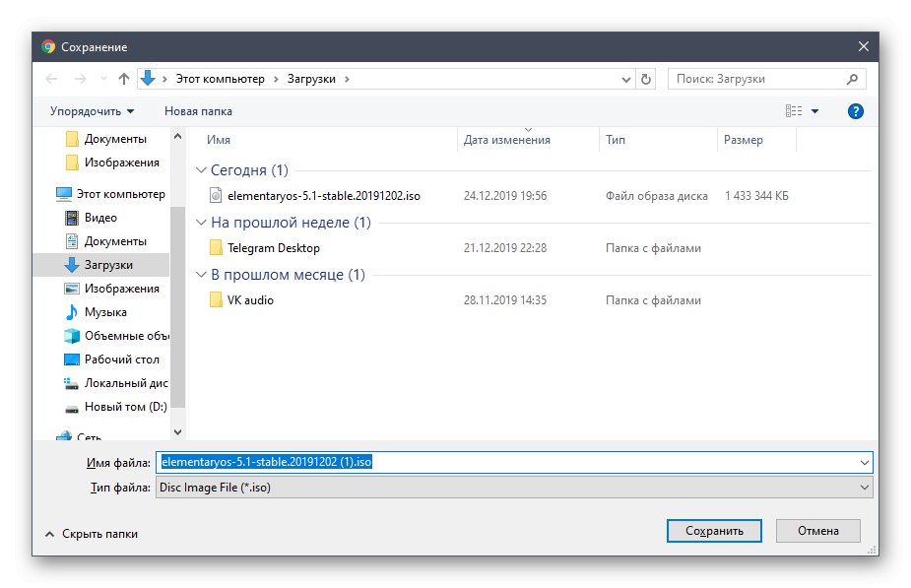Close the Сохранение dialog
The image size is (911, 588).
click(864, 46)
